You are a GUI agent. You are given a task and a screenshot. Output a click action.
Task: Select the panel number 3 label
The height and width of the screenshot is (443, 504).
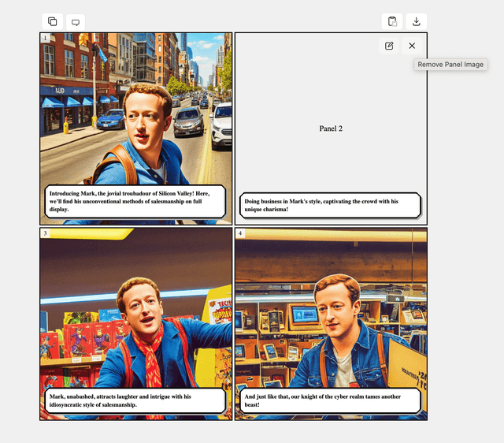click(45, 233)
